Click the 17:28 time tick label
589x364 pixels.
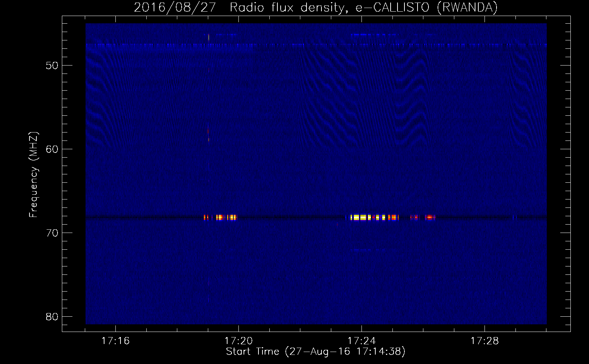pos(485,341)
